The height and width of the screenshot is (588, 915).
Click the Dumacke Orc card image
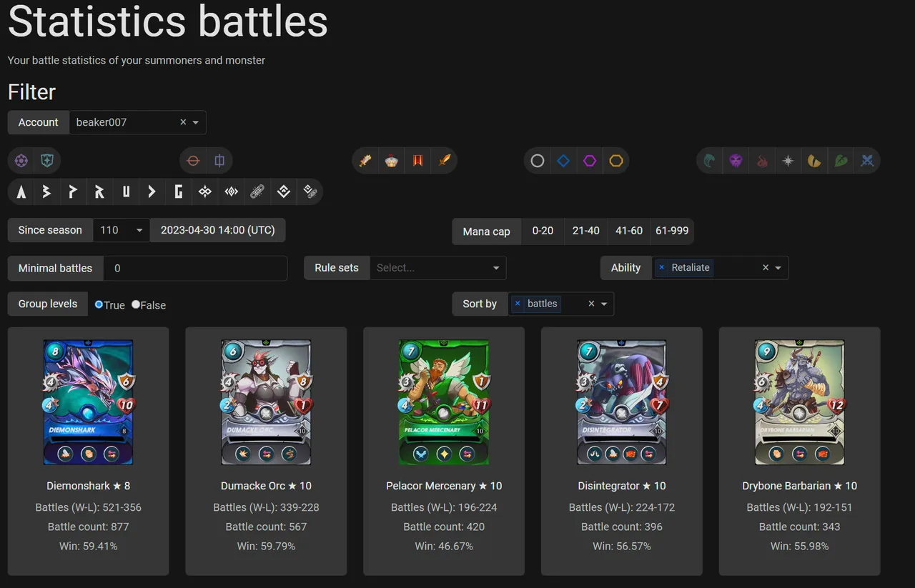266,402
